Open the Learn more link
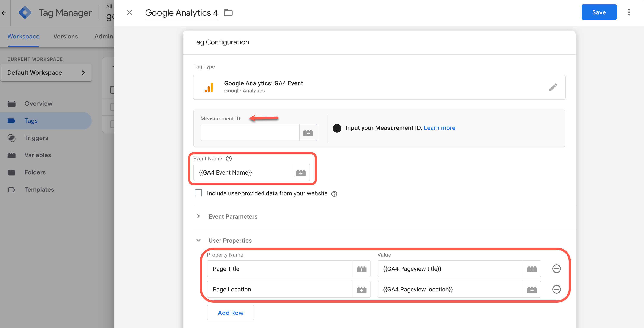 click(439, 127)
